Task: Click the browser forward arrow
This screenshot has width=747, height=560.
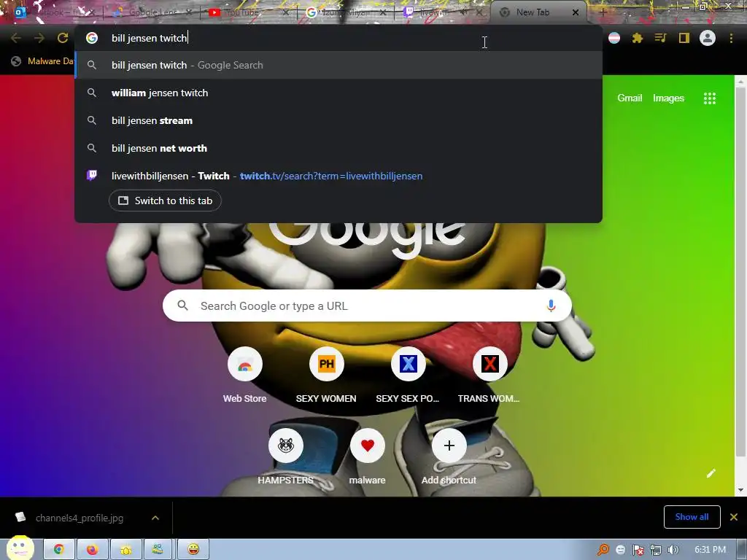Action: point(39,38)
